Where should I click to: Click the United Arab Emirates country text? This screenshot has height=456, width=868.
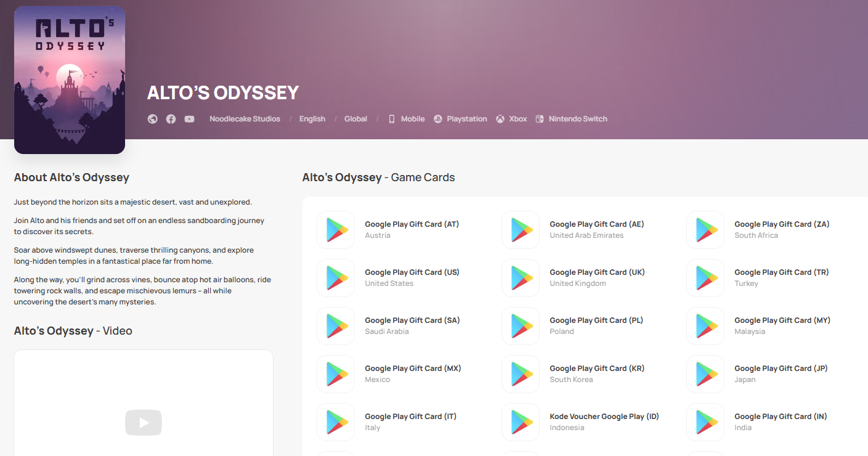(586, 235)
